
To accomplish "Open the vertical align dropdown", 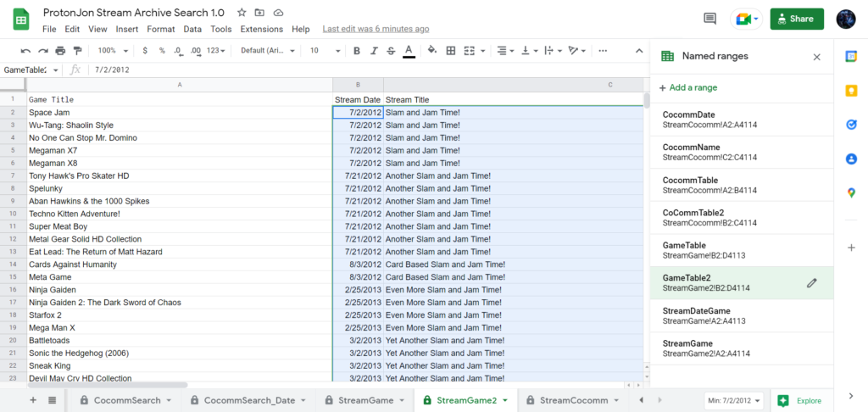I will [x=530, y=50].
